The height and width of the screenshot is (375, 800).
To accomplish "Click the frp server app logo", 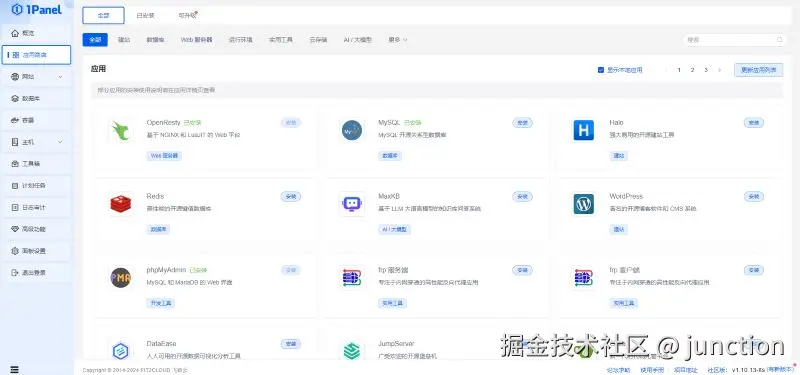I will 352,278.
